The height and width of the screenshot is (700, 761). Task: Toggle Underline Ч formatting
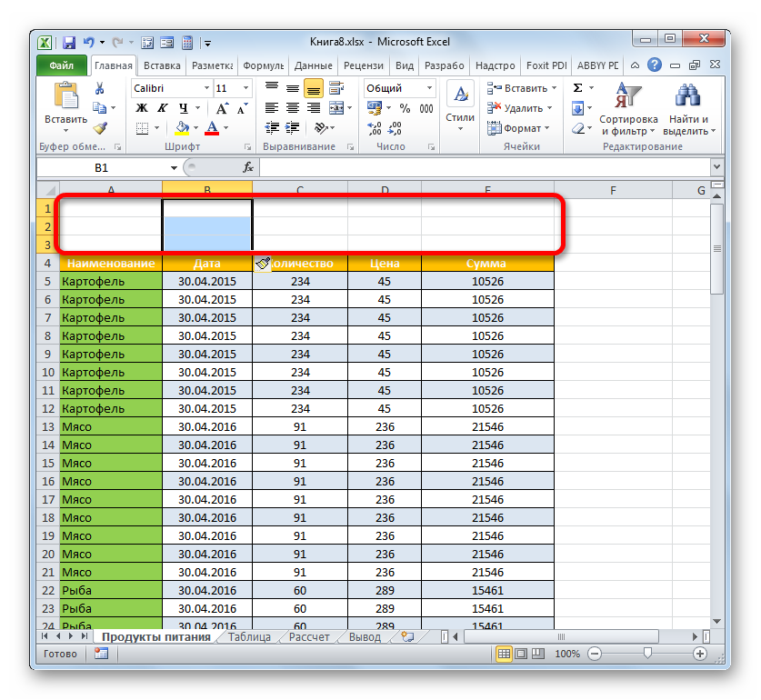click(x=183, y=108)
